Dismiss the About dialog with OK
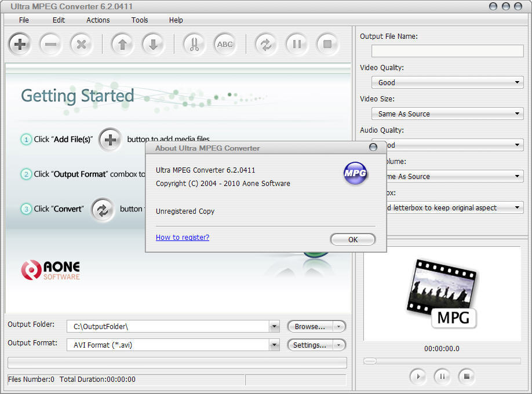The width and height of the screenshot is (532, 394). click(x=352, y=239)
